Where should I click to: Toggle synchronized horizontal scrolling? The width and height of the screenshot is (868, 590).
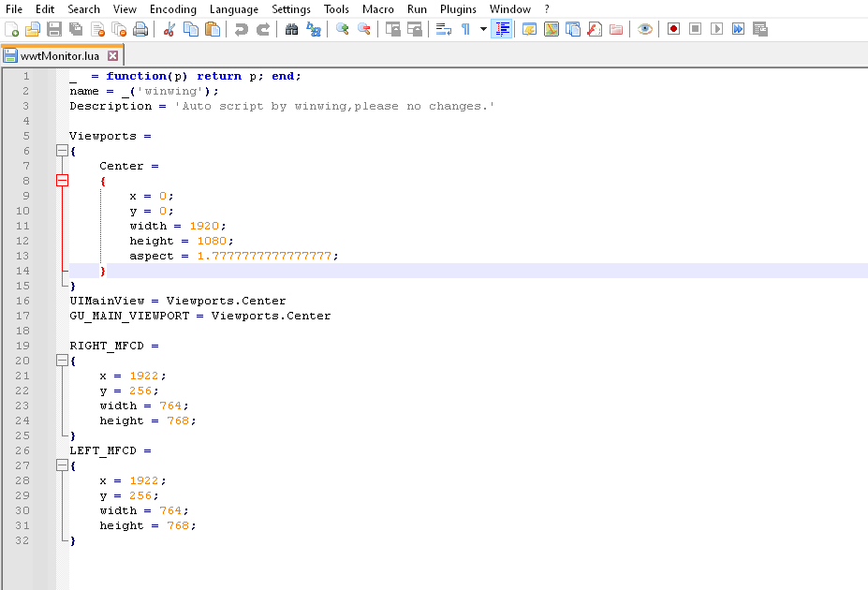(x=414, y=29)
